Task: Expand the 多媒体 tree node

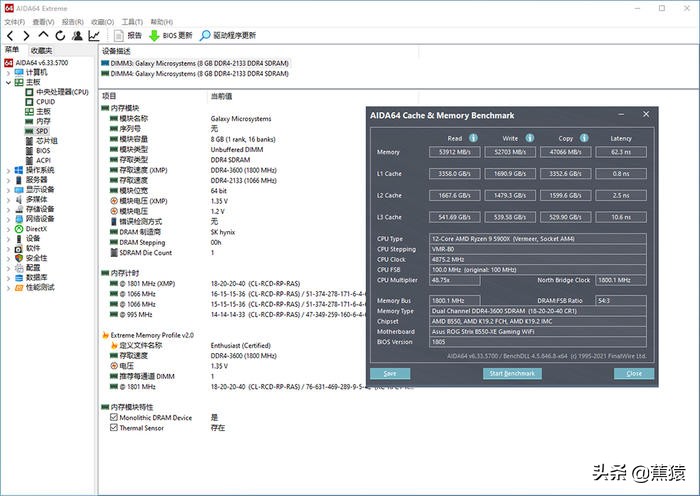Action: point(8,200)
